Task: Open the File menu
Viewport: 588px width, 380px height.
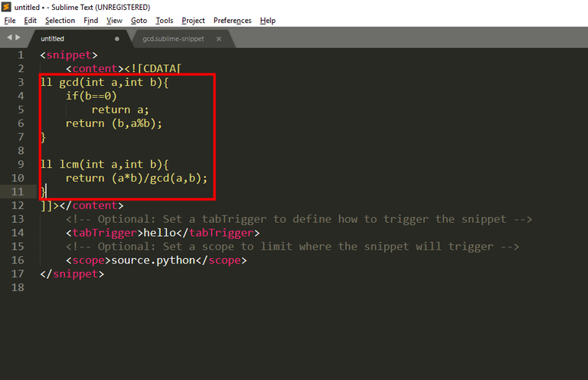Action: coord(10,21)
